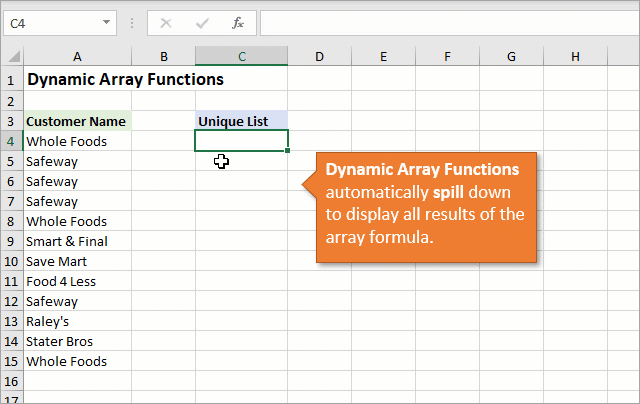640x404 pixels.
Task: Click the Cancel X icon in formula bar
Action: (166, 23)
